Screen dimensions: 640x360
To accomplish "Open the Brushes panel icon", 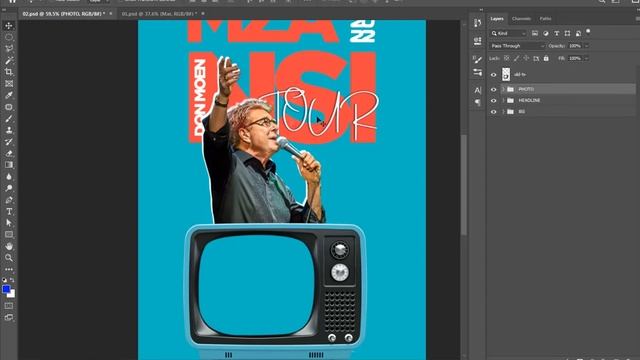I will click(477, 60).
